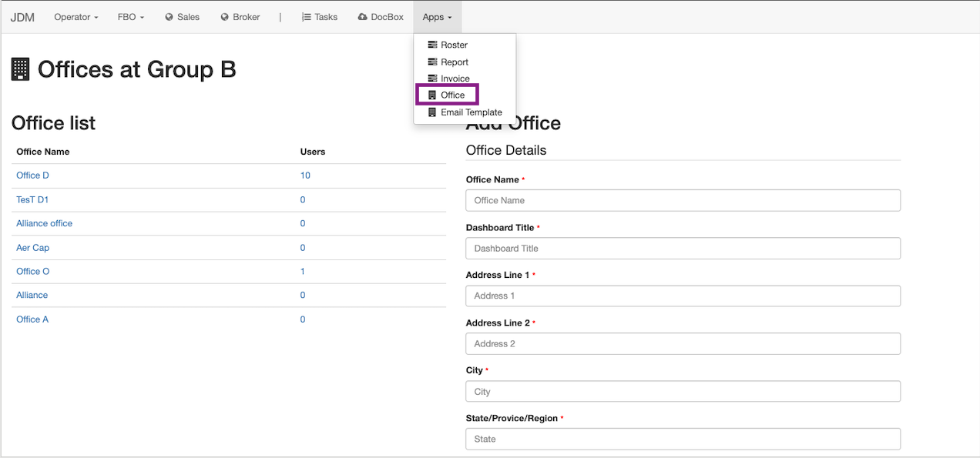Click the globe icon beside Sales
The image size is (980, 458).
pos(169,17)
